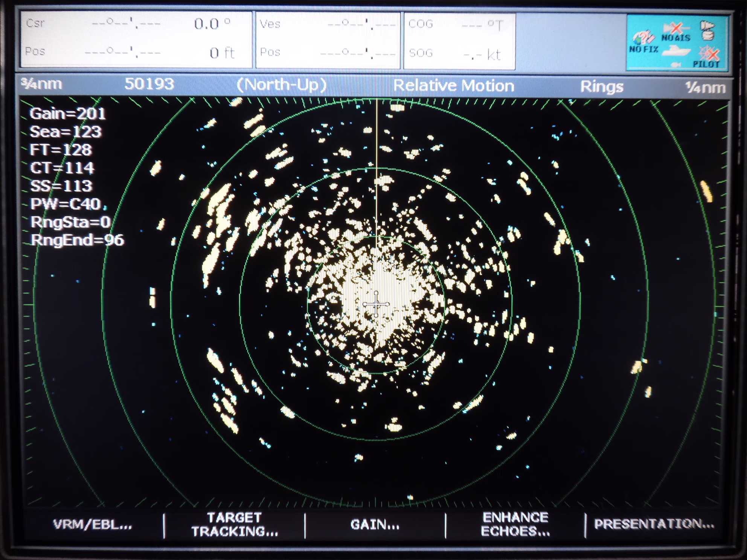
Task: Tap the 0.0 ° cursor bearing value
Action: pyautogui.click(x=212, y=24)
